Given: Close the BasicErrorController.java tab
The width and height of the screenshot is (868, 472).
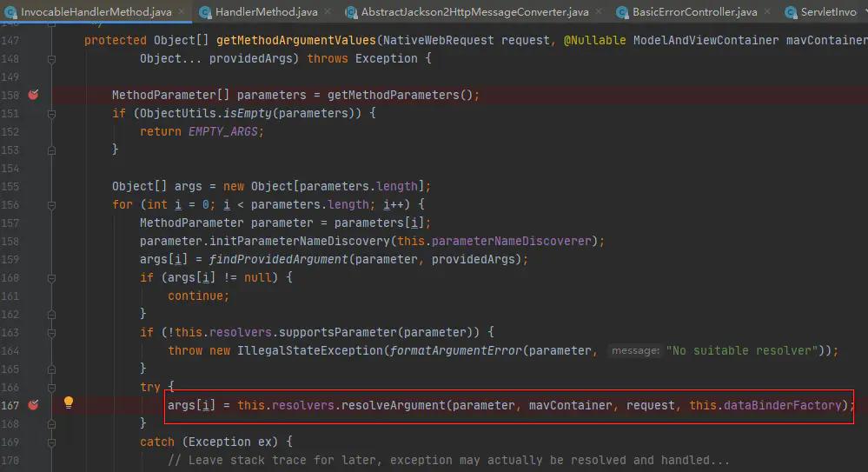Looking at the screenshot, I should point(767,11).
